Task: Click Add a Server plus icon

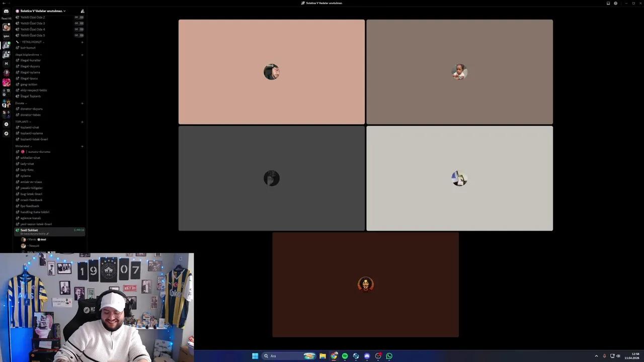Action: point(7,124)
